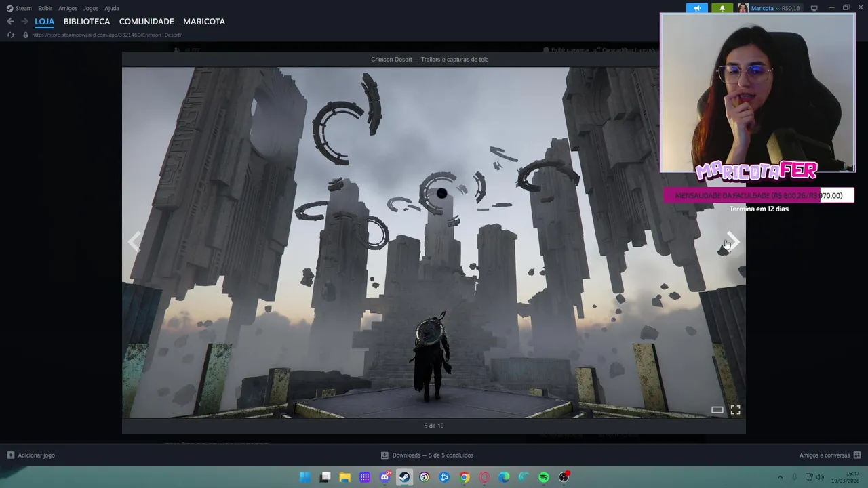Click the Maricota profile avatar
The image size is (868, 488).
coord(743,8)
